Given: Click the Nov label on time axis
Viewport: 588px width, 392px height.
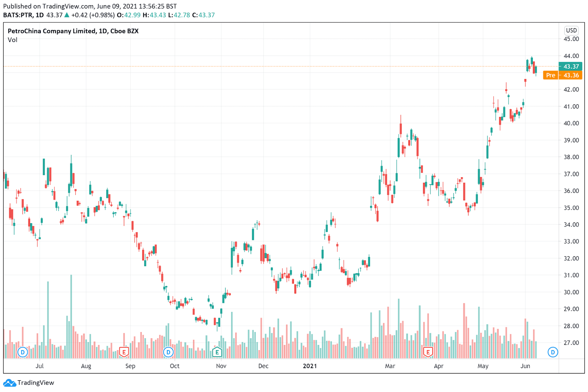Looking at the screenshot, I should [221, 366].
